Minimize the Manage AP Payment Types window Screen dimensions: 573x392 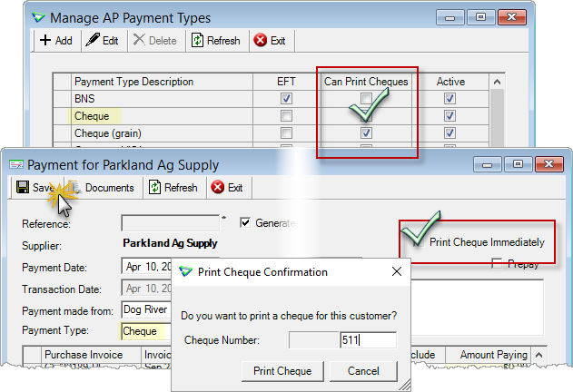coord(450,17)
